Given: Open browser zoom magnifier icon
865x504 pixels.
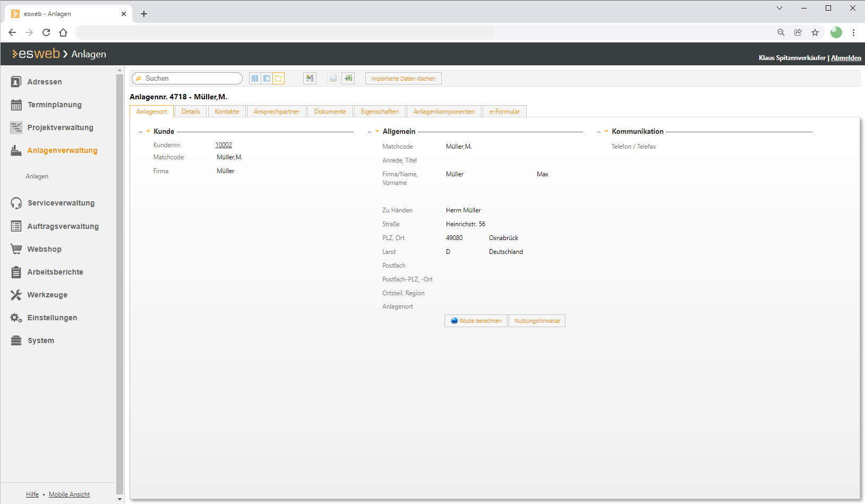Looking at the screenshot, I should coord(781,32).
